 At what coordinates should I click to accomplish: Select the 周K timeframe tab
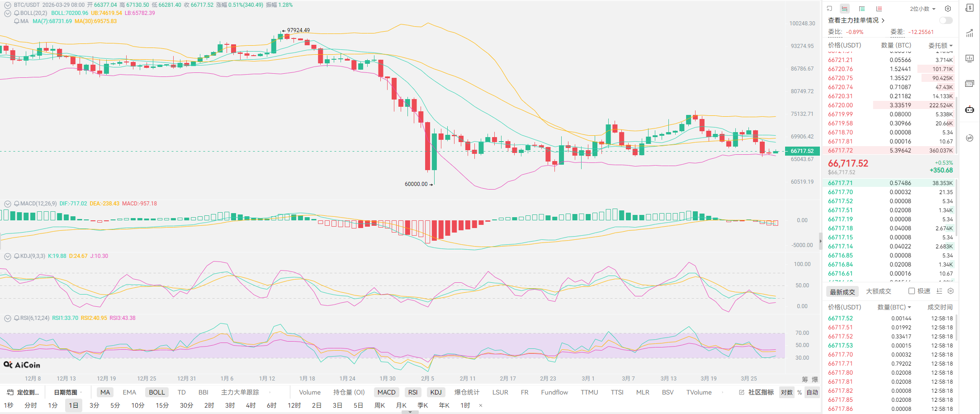379,405
